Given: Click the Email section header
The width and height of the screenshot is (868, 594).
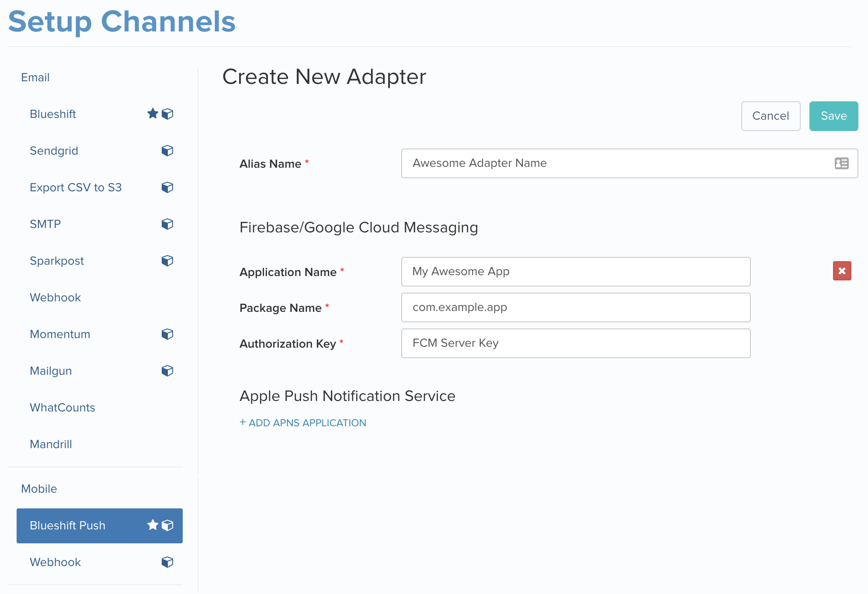Looking at the screenshot, I should pos(35,77).
